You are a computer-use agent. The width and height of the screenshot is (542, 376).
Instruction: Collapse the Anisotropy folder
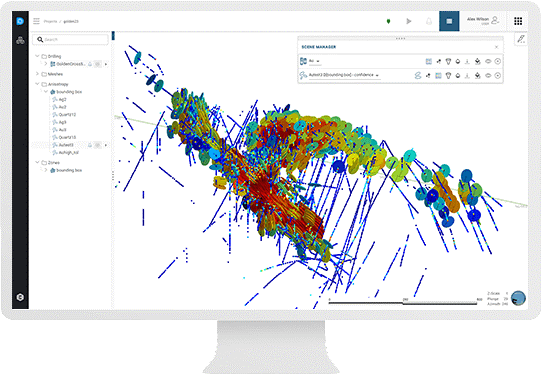[x=37, y=84]
